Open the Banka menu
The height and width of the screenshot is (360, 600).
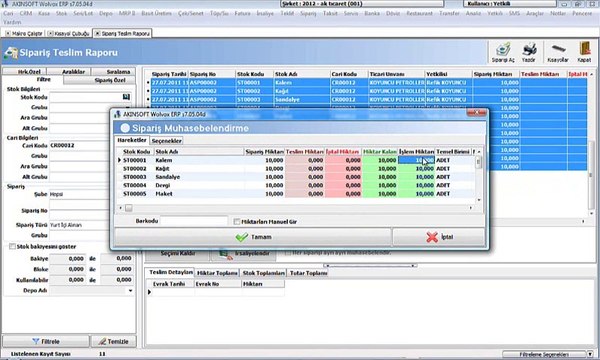tap(372, 13)
